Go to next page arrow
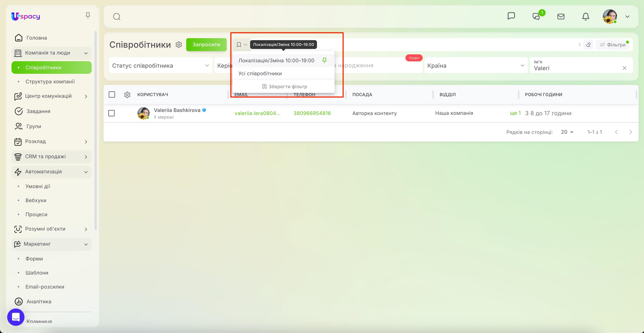644x333 pixels. (x=631, y=132)
